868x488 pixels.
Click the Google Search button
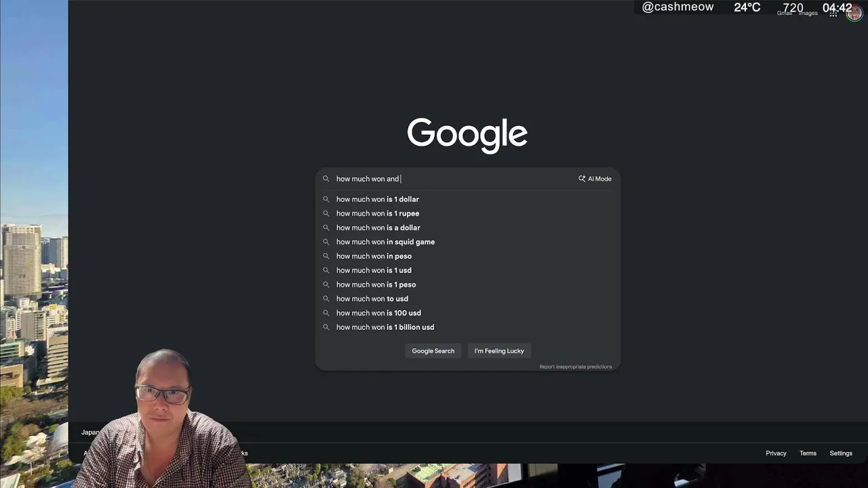pos(433,351)
